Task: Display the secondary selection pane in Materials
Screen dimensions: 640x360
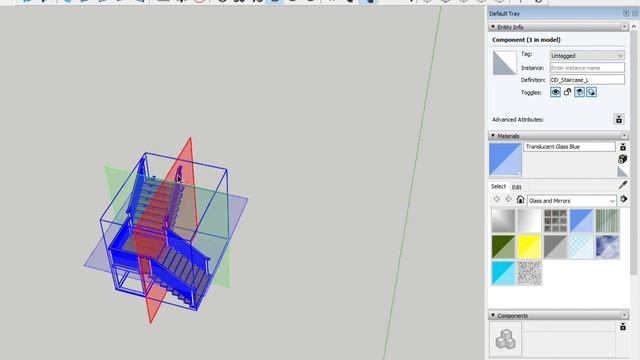Action: click(623, 147)
